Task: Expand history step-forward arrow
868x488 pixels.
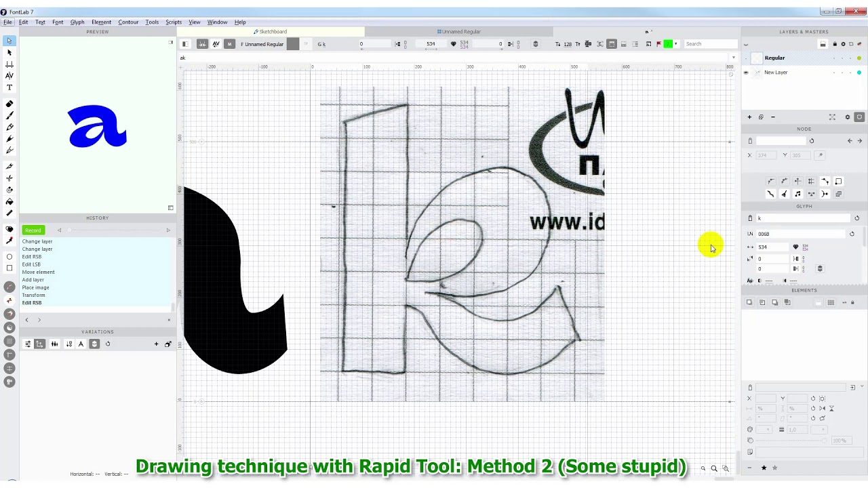Action: tap(168, 230)
